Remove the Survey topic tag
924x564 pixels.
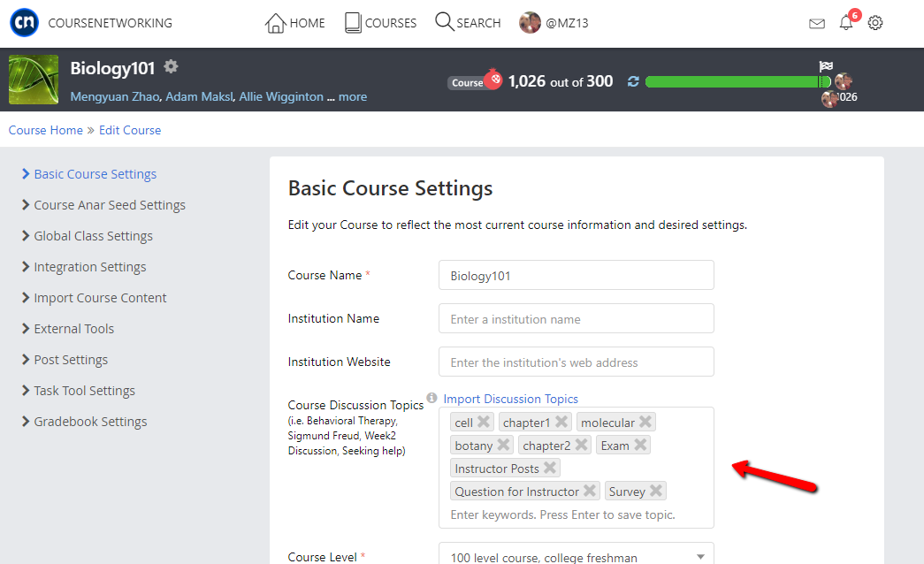(x=656, y=491)
